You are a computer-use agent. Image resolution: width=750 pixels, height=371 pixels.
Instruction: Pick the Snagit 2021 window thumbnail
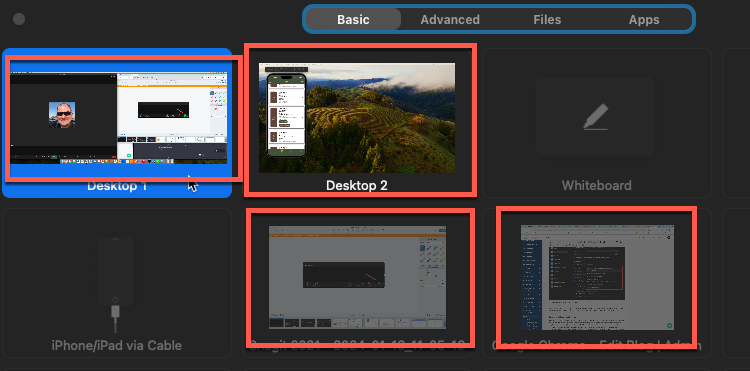(x=357, y=277)
